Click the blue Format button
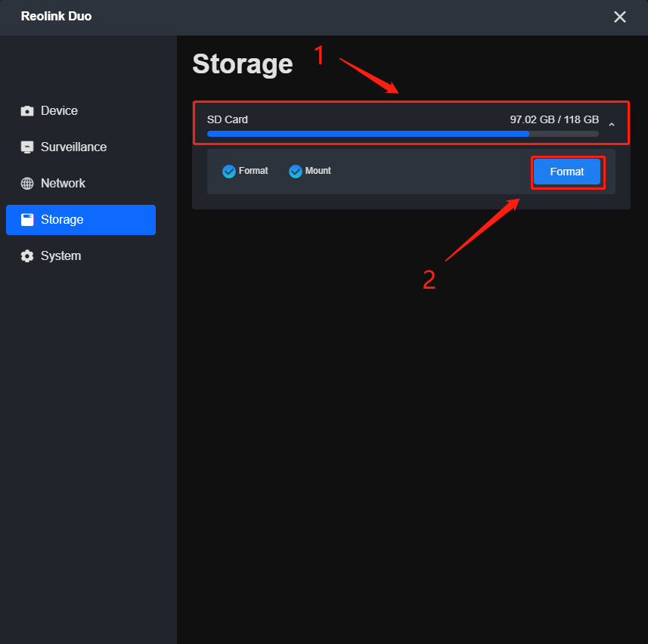This screenshot has height=644, width=648. point(567,172)
